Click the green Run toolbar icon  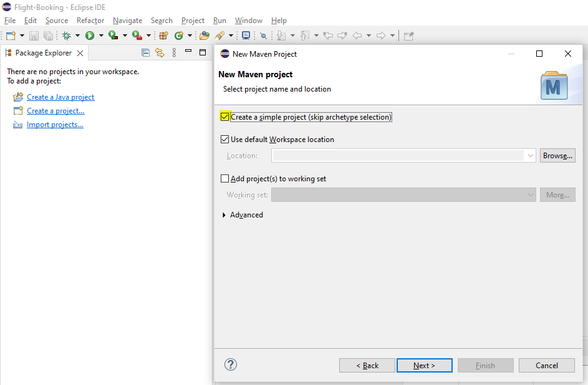(90, 36)
